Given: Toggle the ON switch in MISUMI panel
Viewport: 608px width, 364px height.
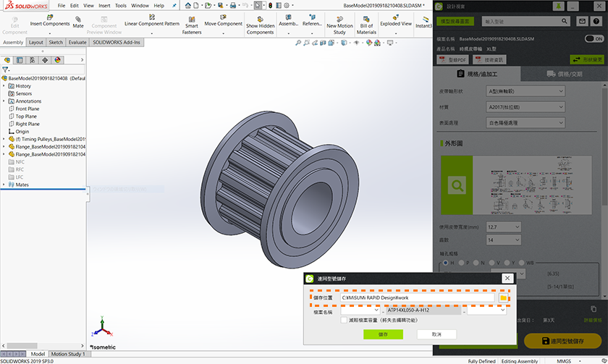Looking at the screenshot, I should [x=594, y=38].
